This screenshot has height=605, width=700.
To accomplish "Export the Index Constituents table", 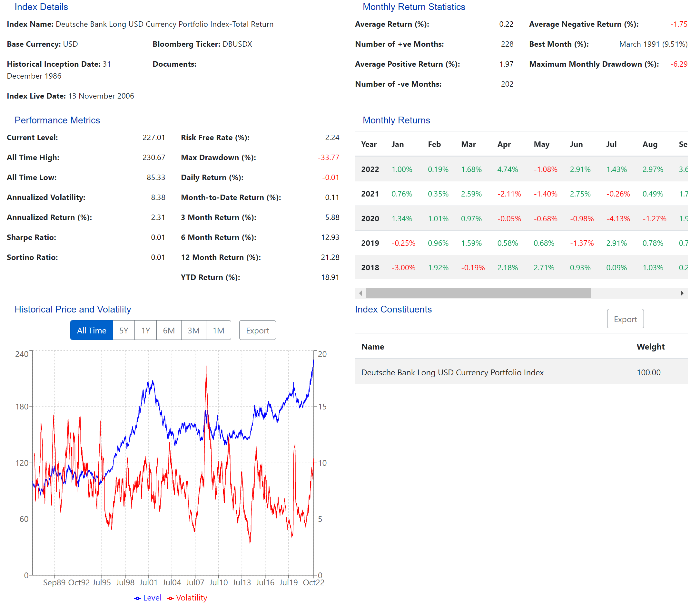I will click(x=625, y=319).
